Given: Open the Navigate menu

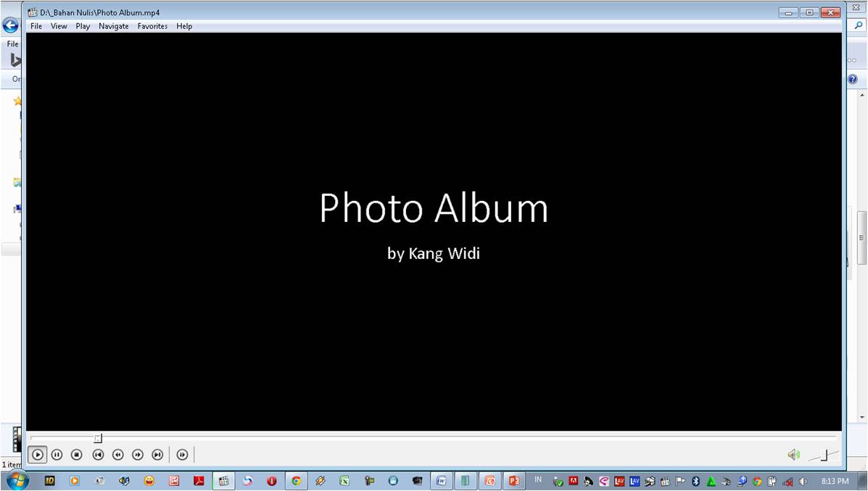Looking at the screenshot, I should (x=113, y=26).
